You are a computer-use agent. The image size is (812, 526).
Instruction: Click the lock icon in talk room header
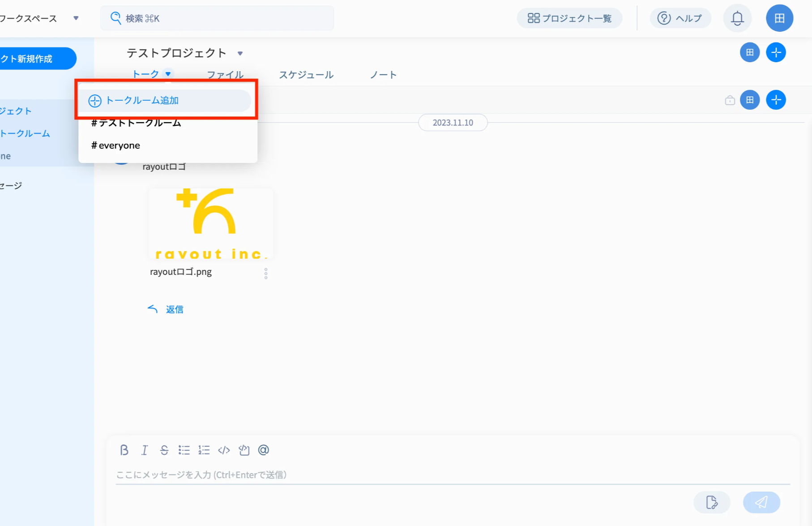point(730,100)
